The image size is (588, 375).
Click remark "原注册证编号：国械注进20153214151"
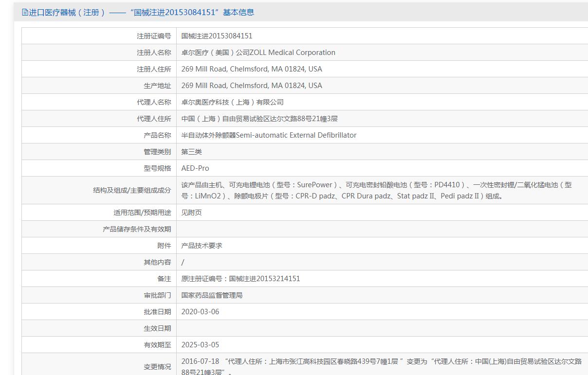240,279
